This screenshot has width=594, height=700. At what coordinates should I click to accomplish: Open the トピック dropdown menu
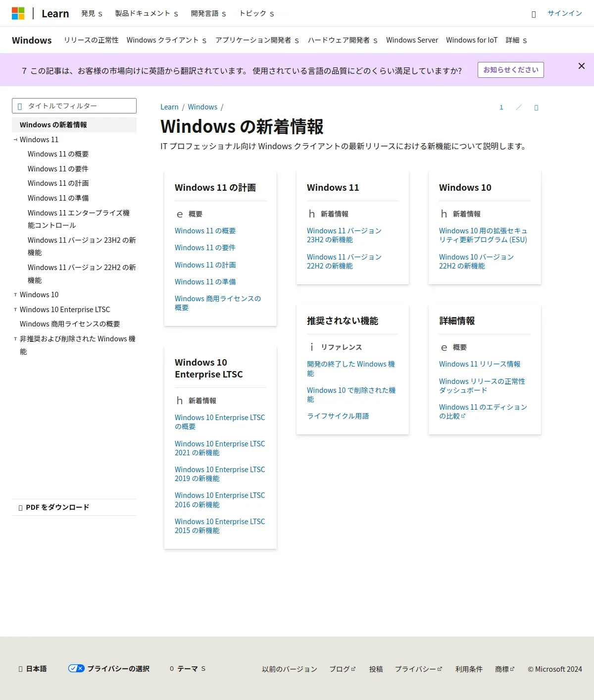256,13
